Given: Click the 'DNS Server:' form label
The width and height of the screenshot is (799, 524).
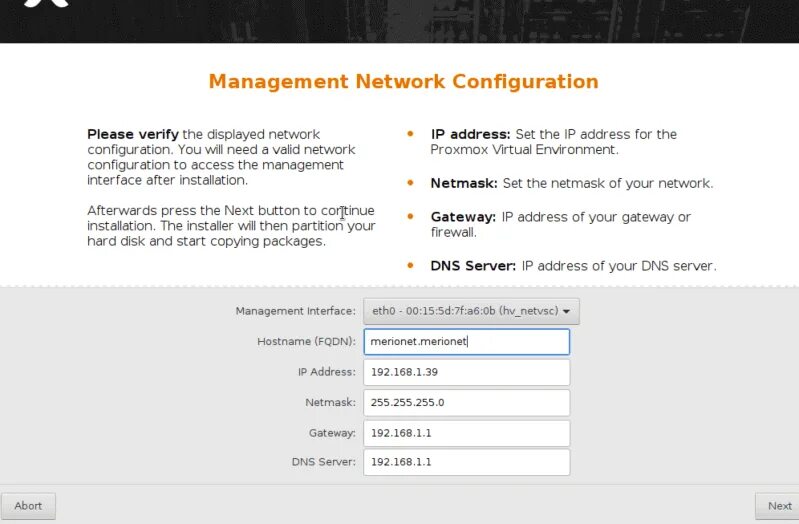Looking at the screenshot, I should pos(324,462).
